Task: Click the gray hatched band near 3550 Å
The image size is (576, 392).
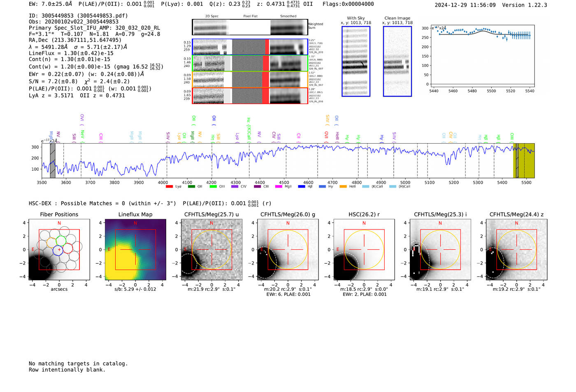Action: (53, 161)
